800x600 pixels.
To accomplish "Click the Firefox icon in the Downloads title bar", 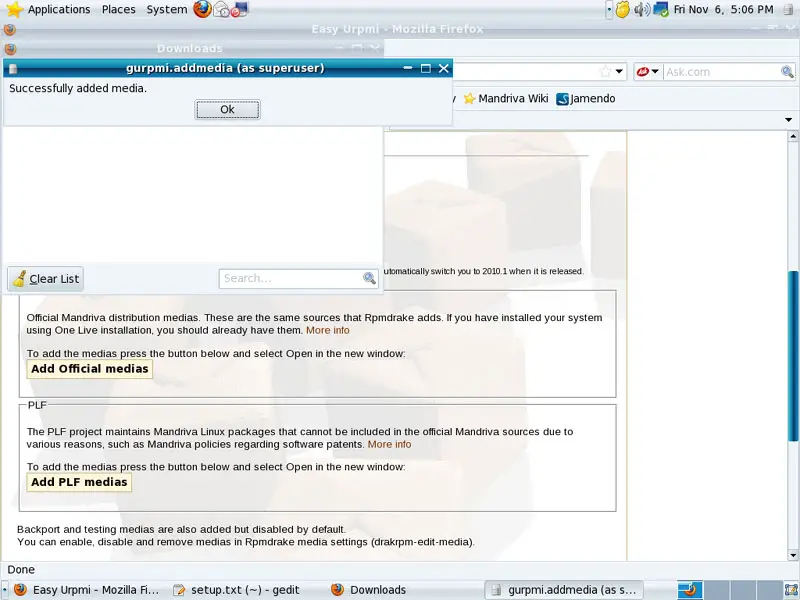I will coord(10,49).
